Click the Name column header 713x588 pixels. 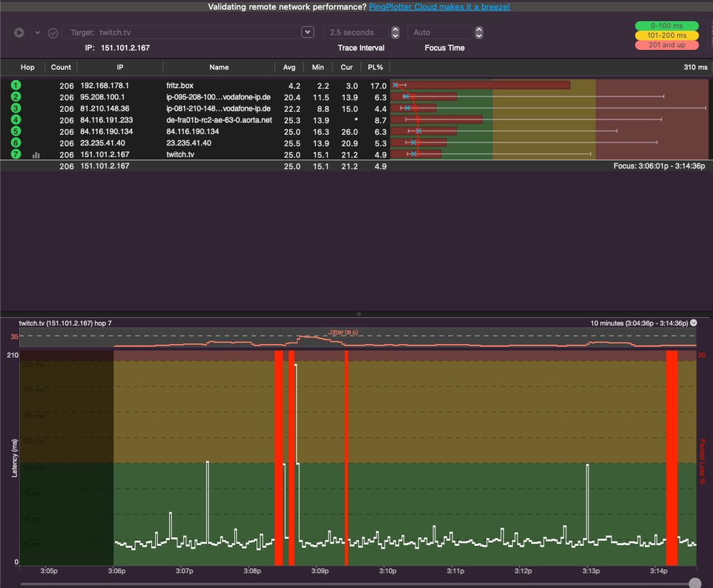point(219,67)
